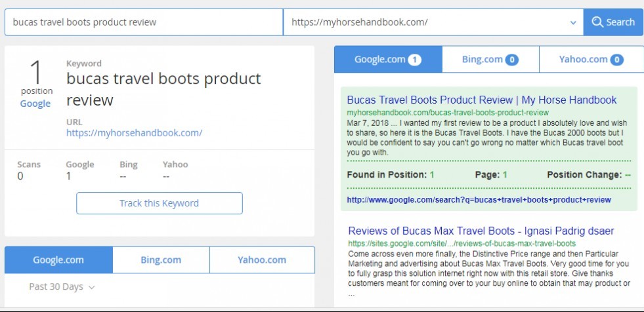Click the Found in Position: 1 text
Image resolution: width=644 pixels, height=312 pixels.
pyautogui.click(x=391, y=174)
